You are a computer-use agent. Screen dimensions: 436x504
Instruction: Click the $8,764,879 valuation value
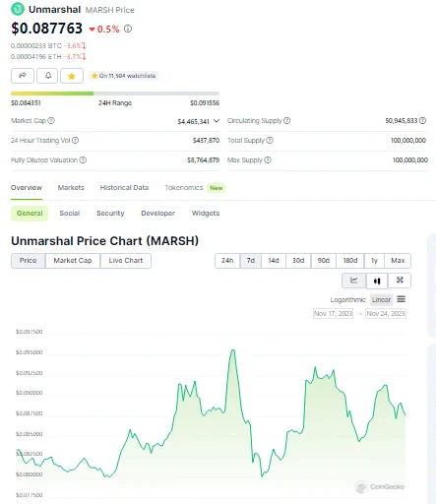click(x=203, y=160)
